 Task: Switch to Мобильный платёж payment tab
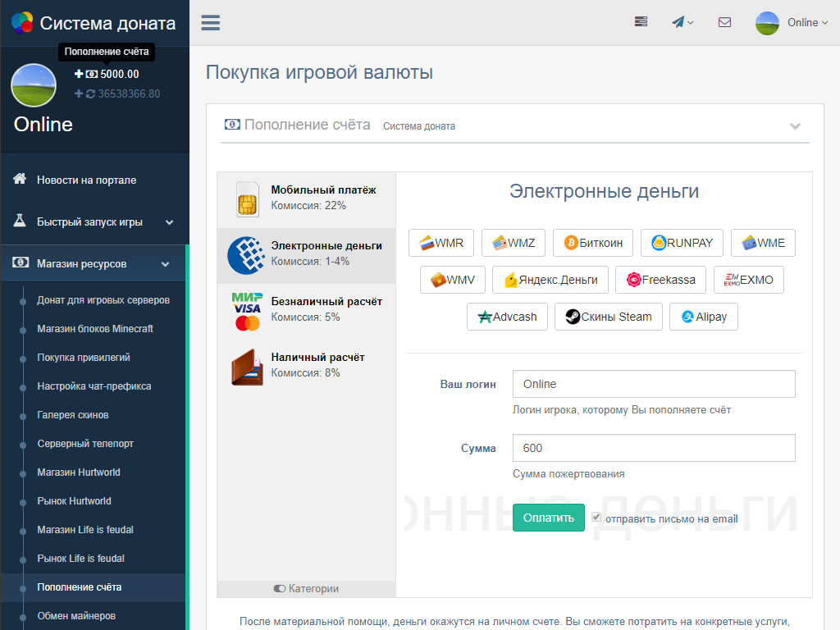click(306, 199)
